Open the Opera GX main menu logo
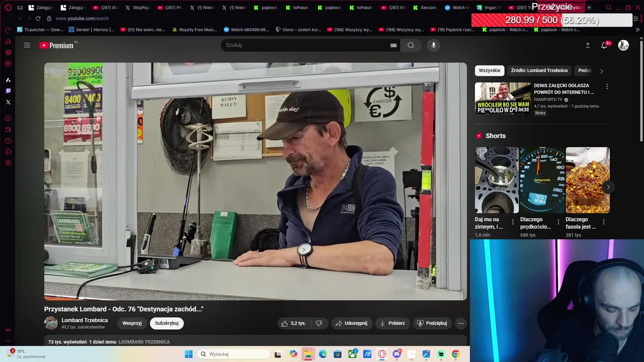Image resolution: width=644 pixels, height=362 pixels. 8,8
